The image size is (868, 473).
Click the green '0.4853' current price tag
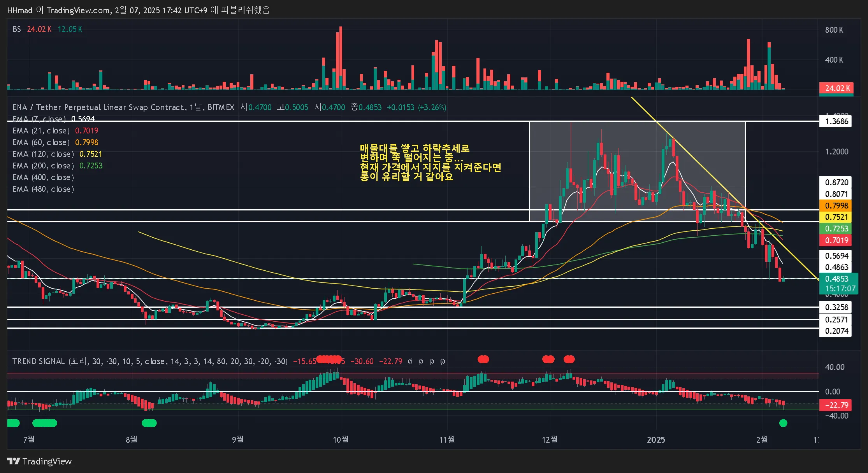click(x=837, y=279)
